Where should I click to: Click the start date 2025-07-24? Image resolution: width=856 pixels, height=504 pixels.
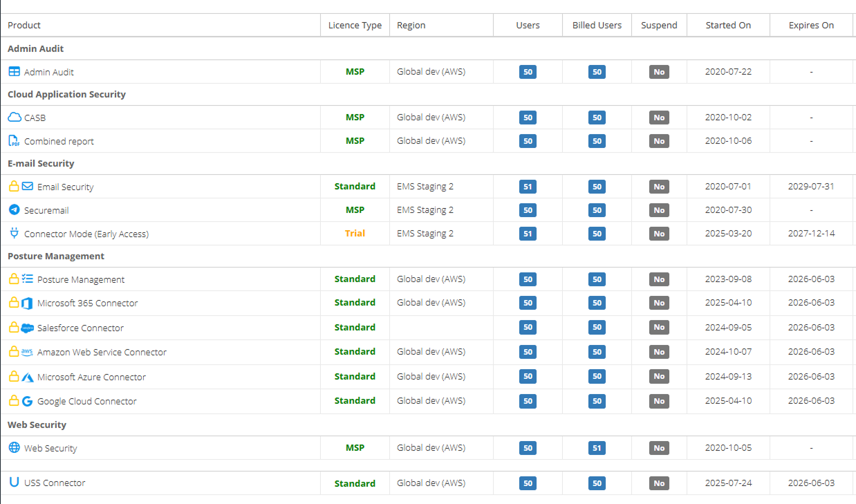tap(728, 483)
